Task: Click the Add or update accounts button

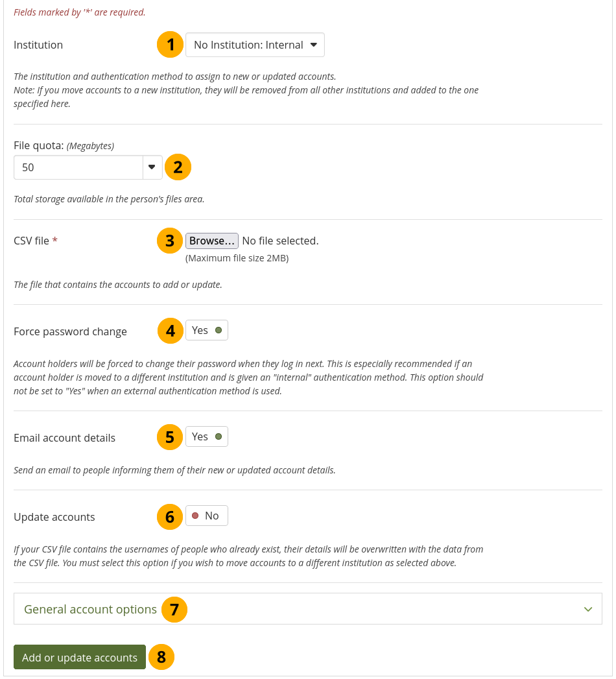Action: tap(80, 658)
